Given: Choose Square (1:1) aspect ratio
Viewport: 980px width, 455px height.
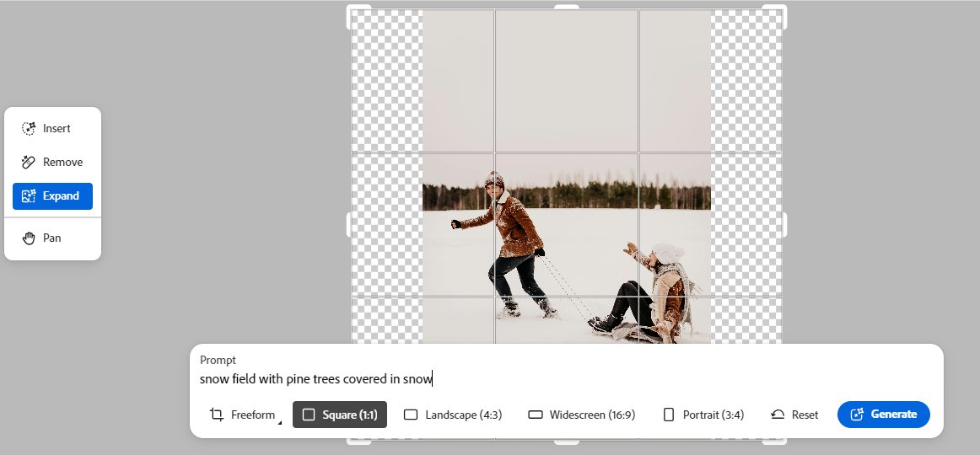Looking at the screenshot, I should click(x=339, y=415).
